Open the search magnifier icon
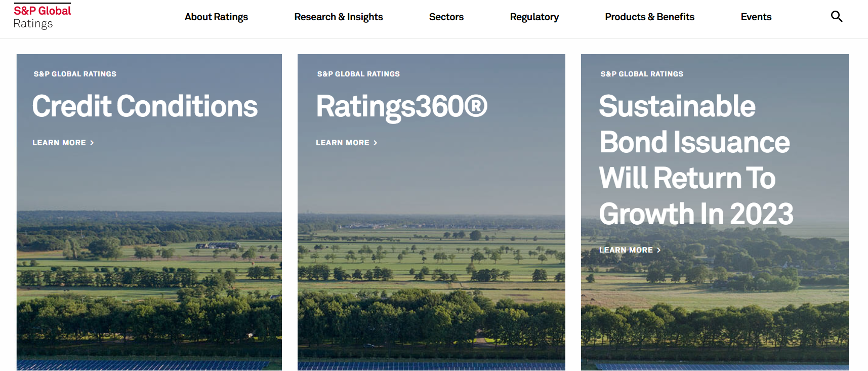The height and width of the screenshot is (371, 868). (837, 17)
